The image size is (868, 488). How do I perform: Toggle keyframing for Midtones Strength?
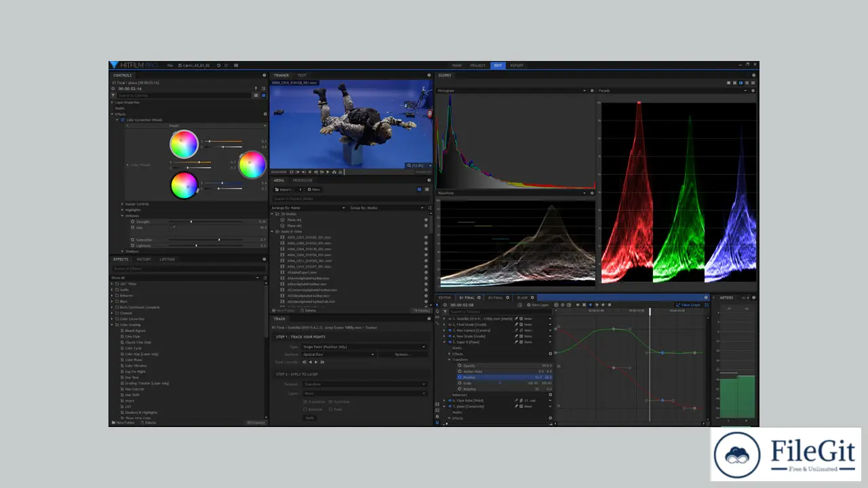pyautogui.click(x=132, y=222)
